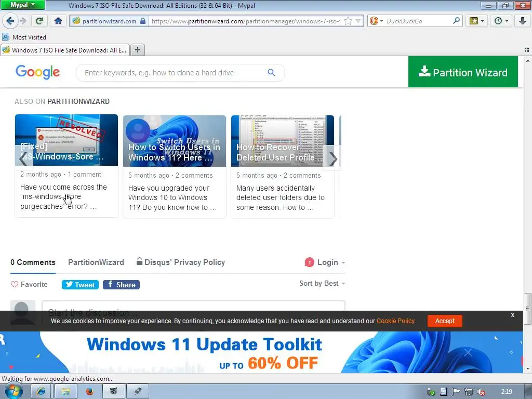
Task: Click the page vertical scrollbar thumb
Action: coord(527,309)
